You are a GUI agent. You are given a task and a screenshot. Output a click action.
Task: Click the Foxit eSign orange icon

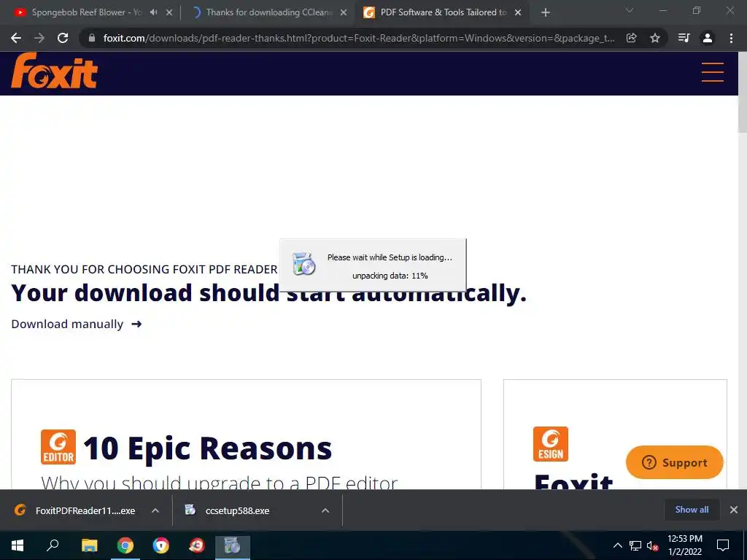point(550,444)
